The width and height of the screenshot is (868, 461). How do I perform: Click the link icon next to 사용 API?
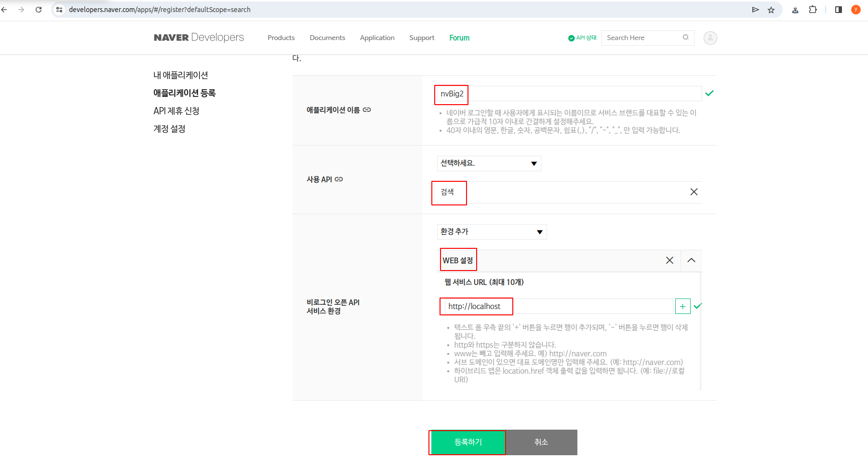point(339,179)
